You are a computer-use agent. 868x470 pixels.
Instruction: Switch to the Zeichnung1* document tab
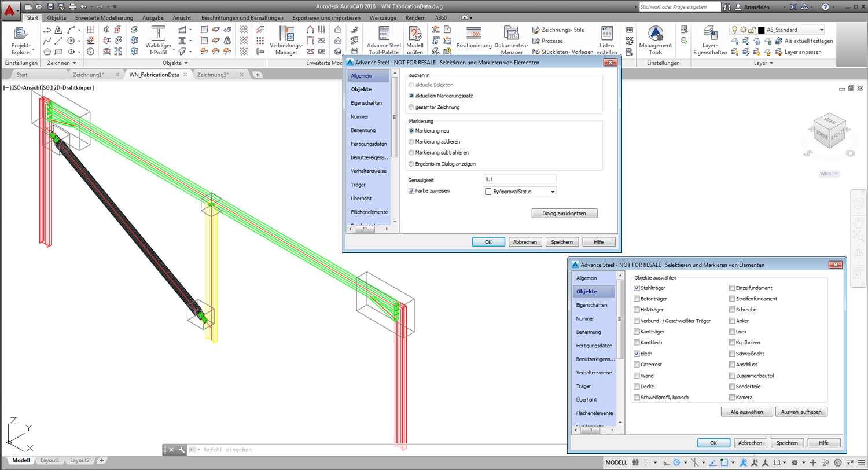click(89, 75)
